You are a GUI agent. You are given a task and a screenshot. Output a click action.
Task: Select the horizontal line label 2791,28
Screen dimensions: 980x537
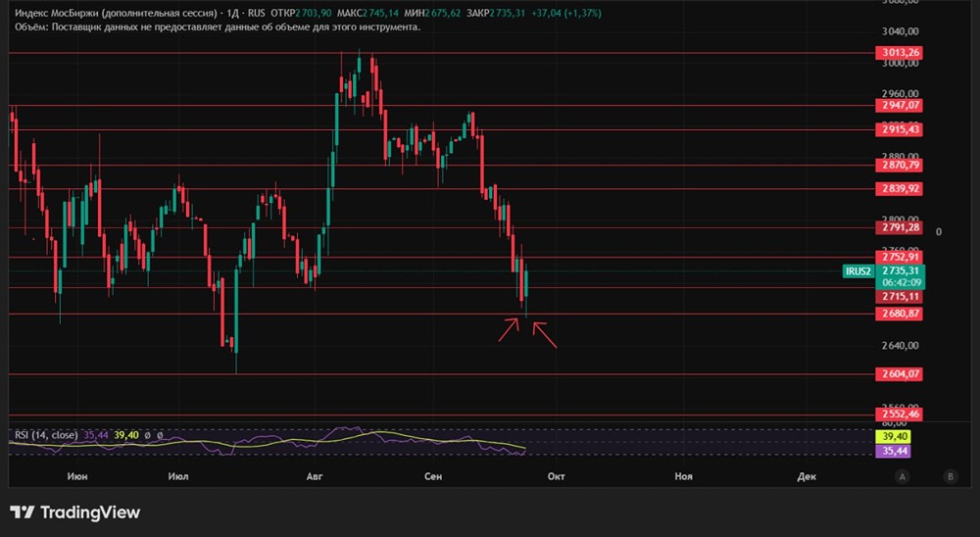[899, 227]
